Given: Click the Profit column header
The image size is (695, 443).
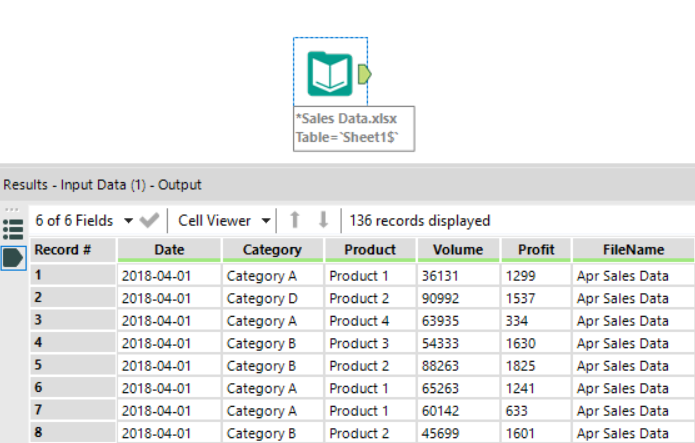Looking at the screenshot, I should click(x=536, y=250).
